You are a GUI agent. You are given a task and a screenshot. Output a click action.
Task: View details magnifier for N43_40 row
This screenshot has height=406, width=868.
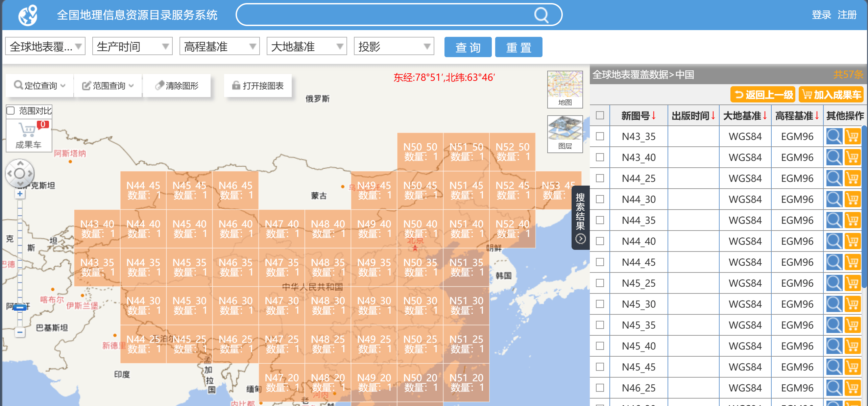pos(834,157)
